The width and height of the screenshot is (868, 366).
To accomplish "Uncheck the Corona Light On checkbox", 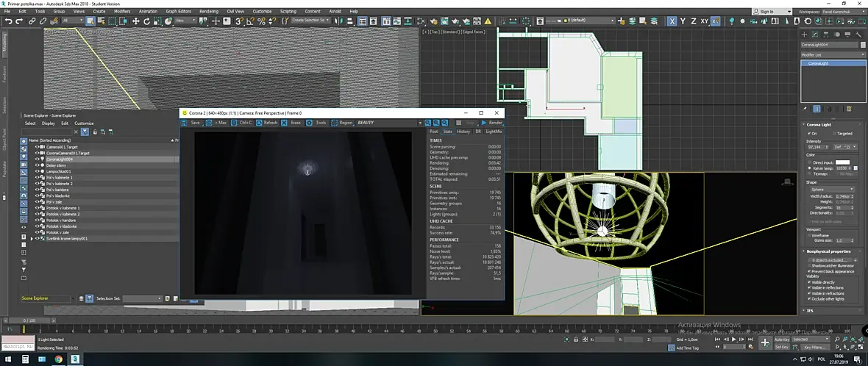I will click(x=809, y=133).
